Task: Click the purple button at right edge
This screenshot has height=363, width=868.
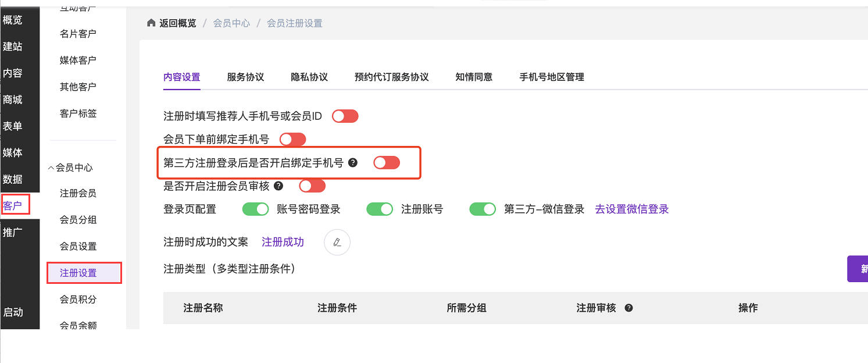Action: [858, 269]
